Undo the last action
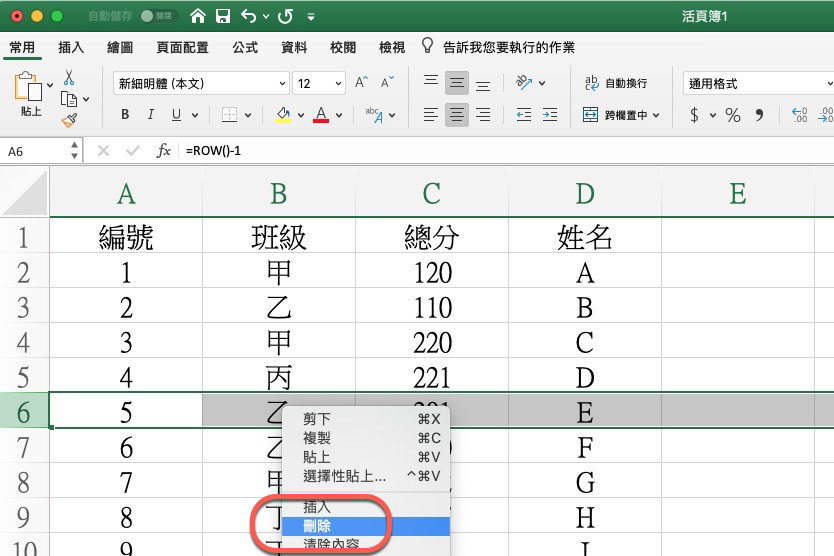 pos(248,16)
